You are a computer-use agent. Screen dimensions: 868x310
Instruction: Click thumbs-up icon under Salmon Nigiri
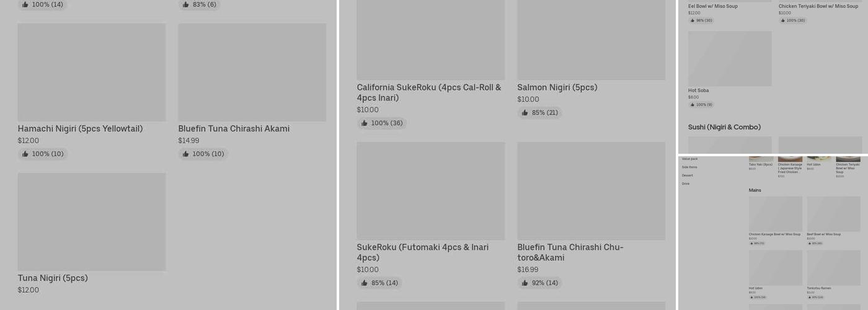(525, 113)
